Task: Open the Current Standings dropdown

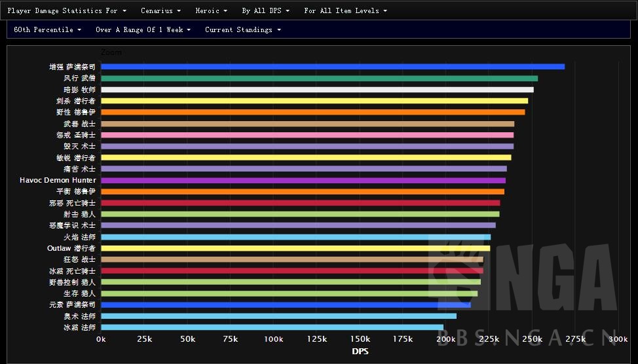Action: coord(243,29)
